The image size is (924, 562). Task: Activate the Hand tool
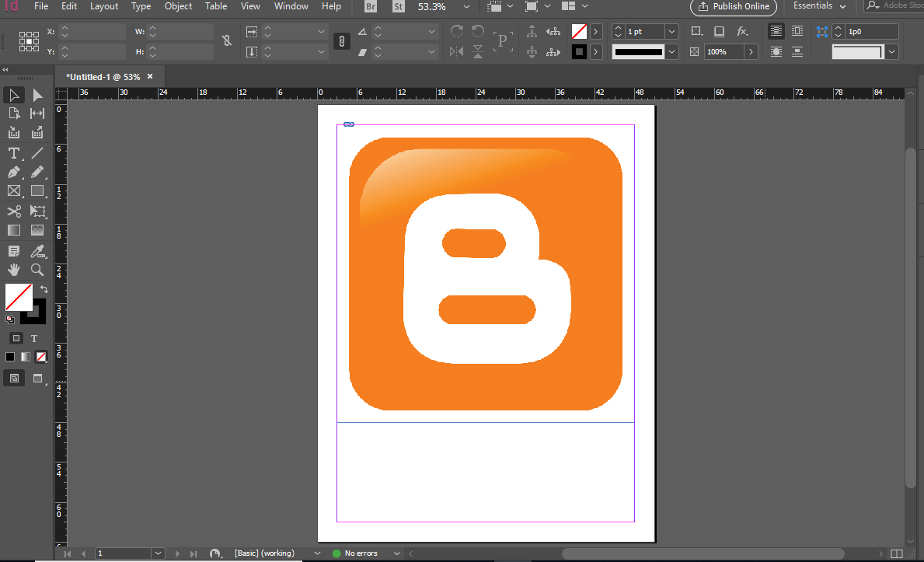point(14,270)
